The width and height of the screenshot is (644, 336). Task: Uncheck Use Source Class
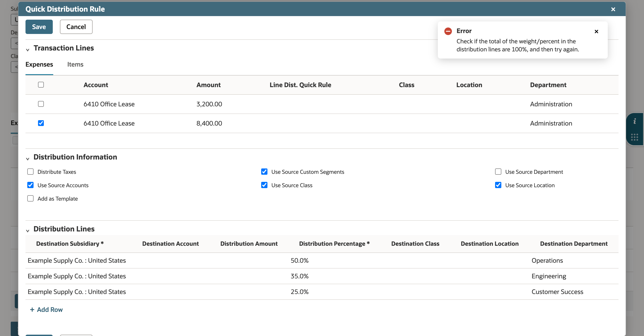click(264, 185)
